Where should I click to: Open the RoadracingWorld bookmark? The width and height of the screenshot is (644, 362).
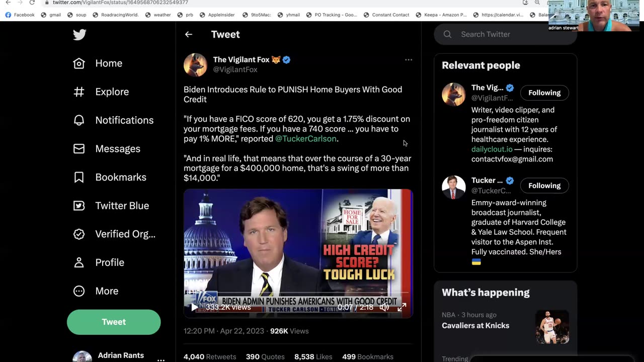[x=115, y=15]
